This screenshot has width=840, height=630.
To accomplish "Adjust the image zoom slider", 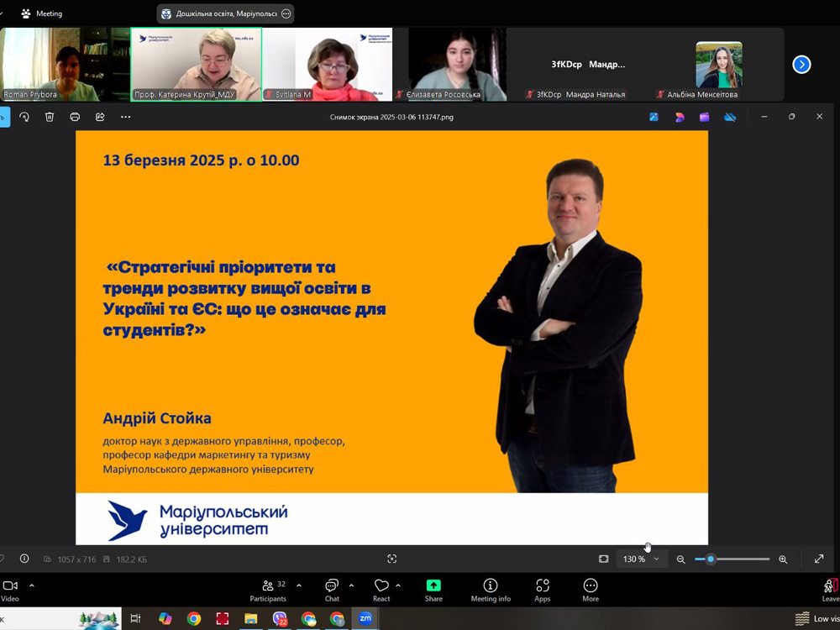I will click(x=711, y=559).
